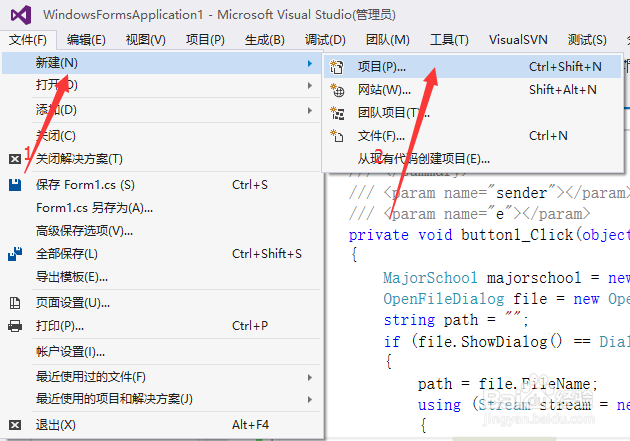Expand 最近使用过的文件(F) submenu arrow

point(309,377)
